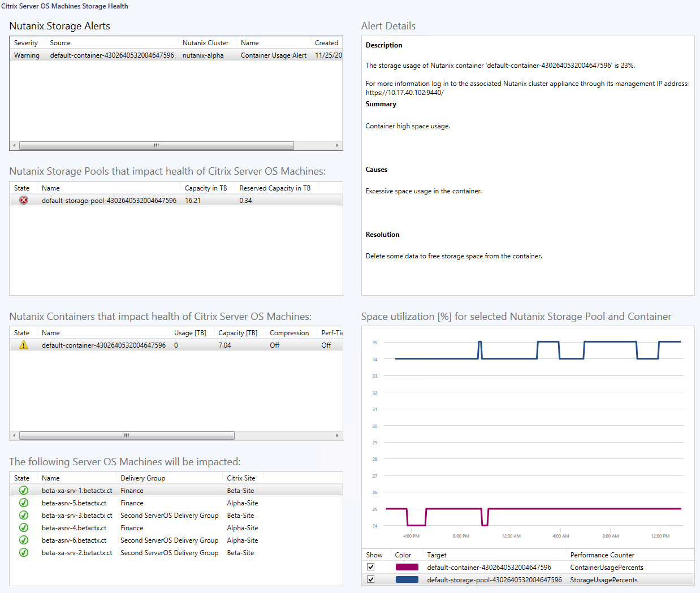Screen dimensions: 700x593
Task: Click the red critical state icon of default-storage-pool
Action: tap(24, 200)
